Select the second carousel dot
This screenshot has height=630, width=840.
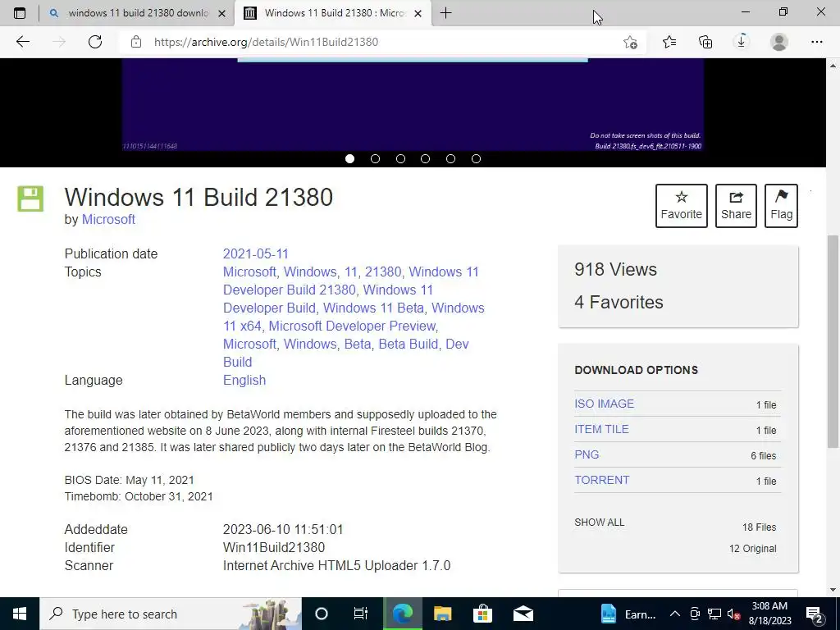[375, 158]
